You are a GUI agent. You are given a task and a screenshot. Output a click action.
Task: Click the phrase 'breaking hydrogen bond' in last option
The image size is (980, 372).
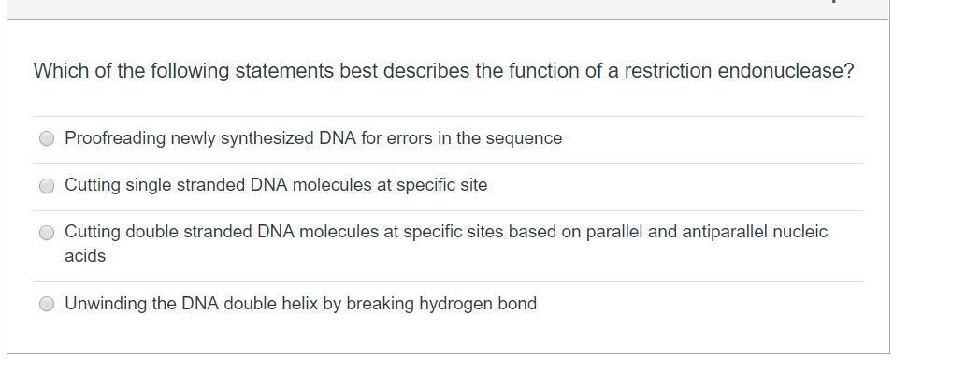441,304
